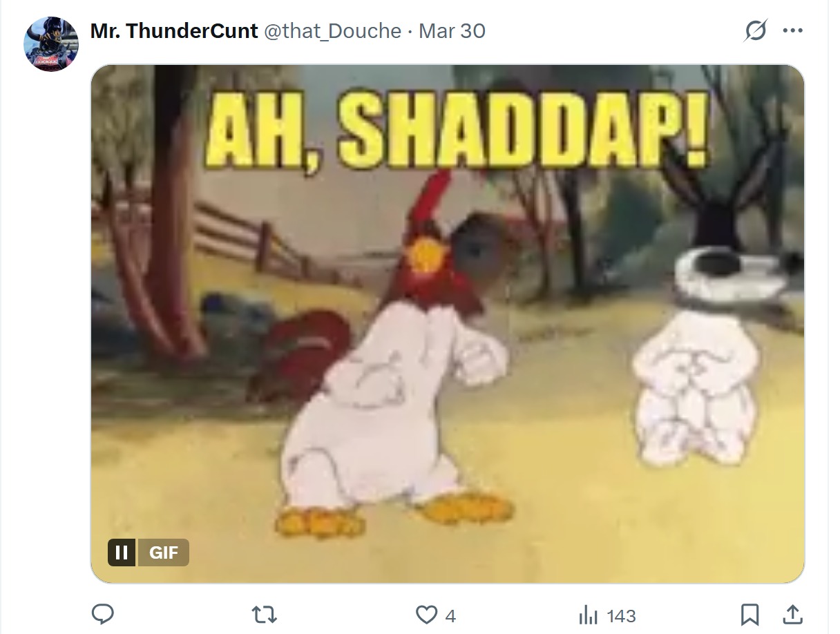Image resolution: width=840 pixels, height=634 pixels.
Task: Open the share post arrow menu
Action: 793,614
